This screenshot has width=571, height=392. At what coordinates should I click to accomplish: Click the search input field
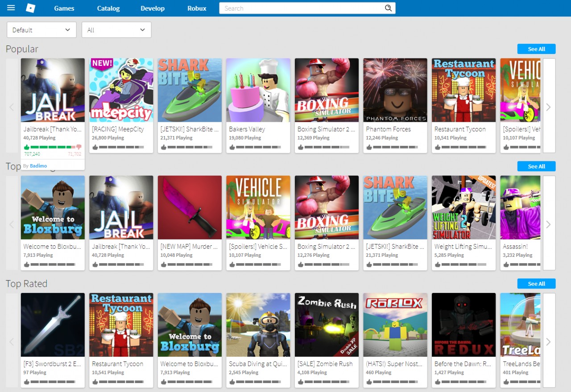point(302,8)
